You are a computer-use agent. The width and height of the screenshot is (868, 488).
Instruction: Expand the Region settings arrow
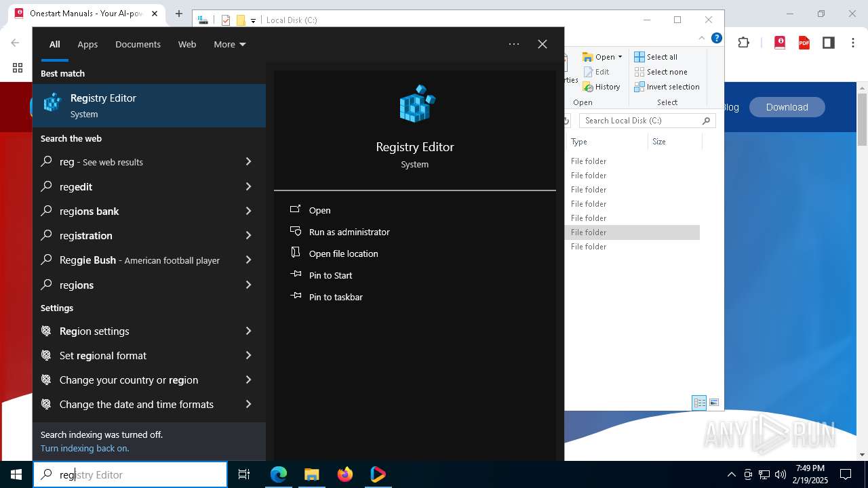[248, 331]
